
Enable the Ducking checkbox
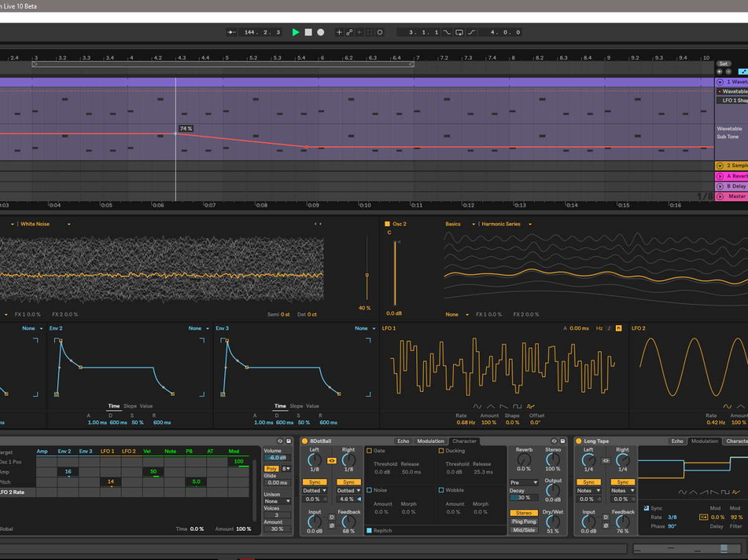[x=441, y=450]
